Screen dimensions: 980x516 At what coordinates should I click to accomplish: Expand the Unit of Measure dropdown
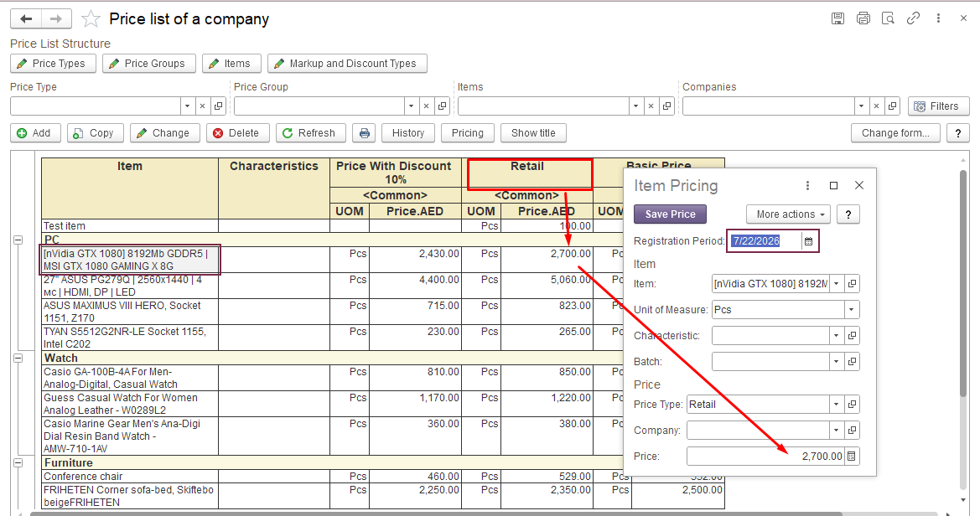pos(851,310)
